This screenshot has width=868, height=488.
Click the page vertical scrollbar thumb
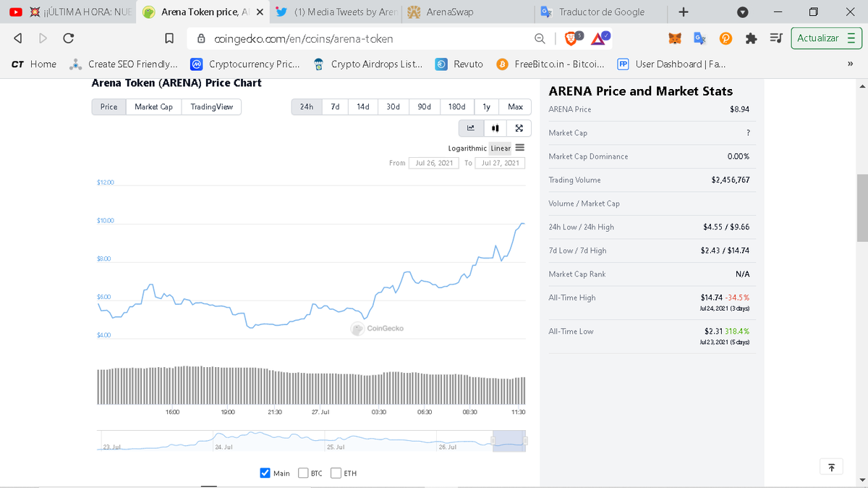coord(861,208)
